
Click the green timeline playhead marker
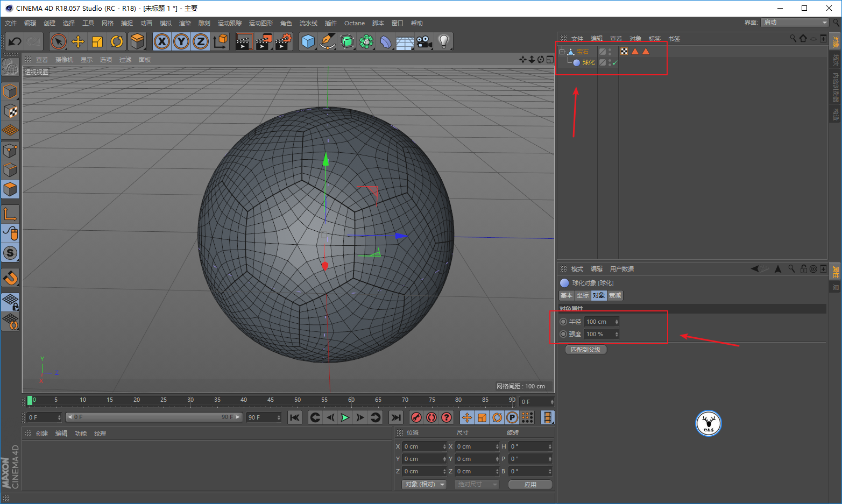pyautogui.click(x=30, y=400)
